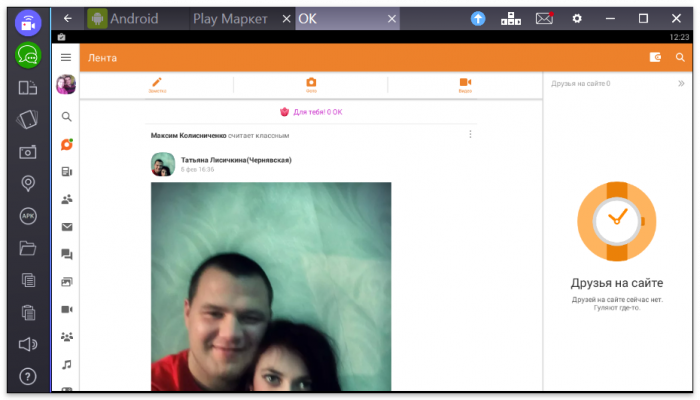The image size is (700, 400).
Task: Close the OK tab
Action: (x=391, y=18)
